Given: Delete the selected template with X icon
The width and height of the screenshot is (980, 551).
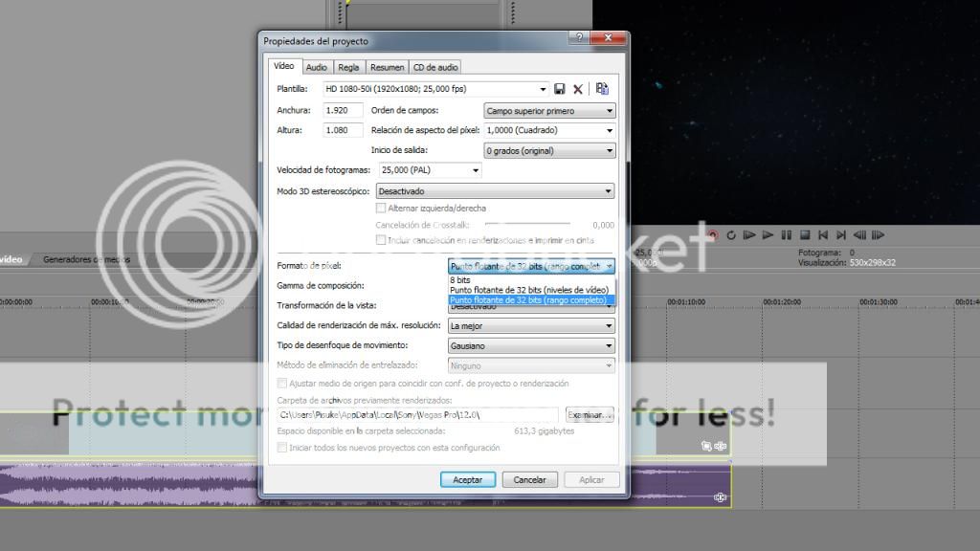Looking at the screenshot, I should point(578,89).
